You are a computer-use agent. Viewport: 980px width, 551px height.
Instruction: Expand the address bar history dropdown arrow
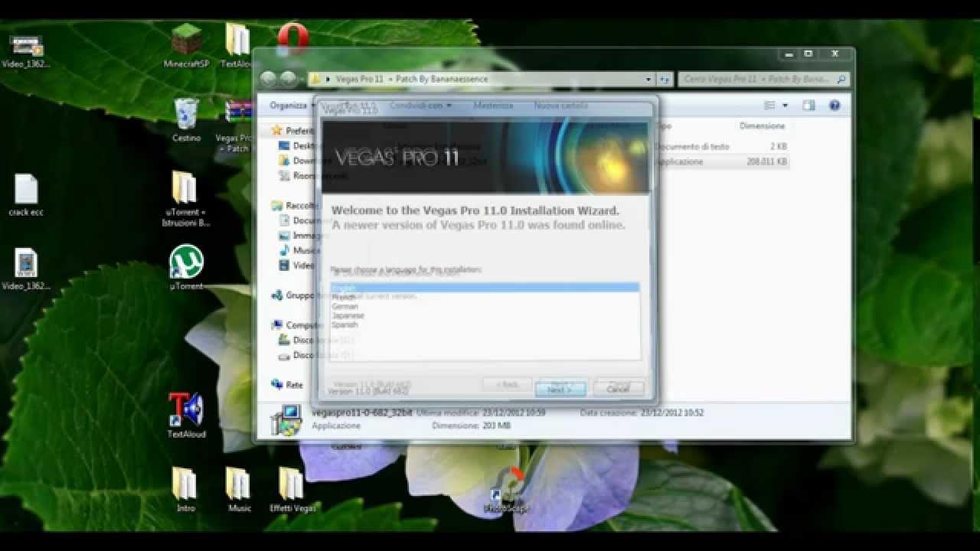[648, 79]
